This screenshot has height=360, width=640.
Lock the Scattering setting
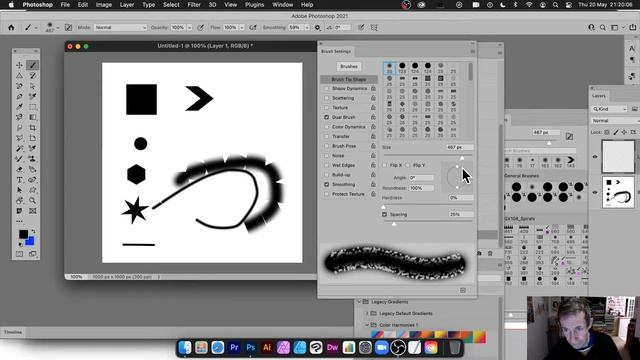(373, 98)
